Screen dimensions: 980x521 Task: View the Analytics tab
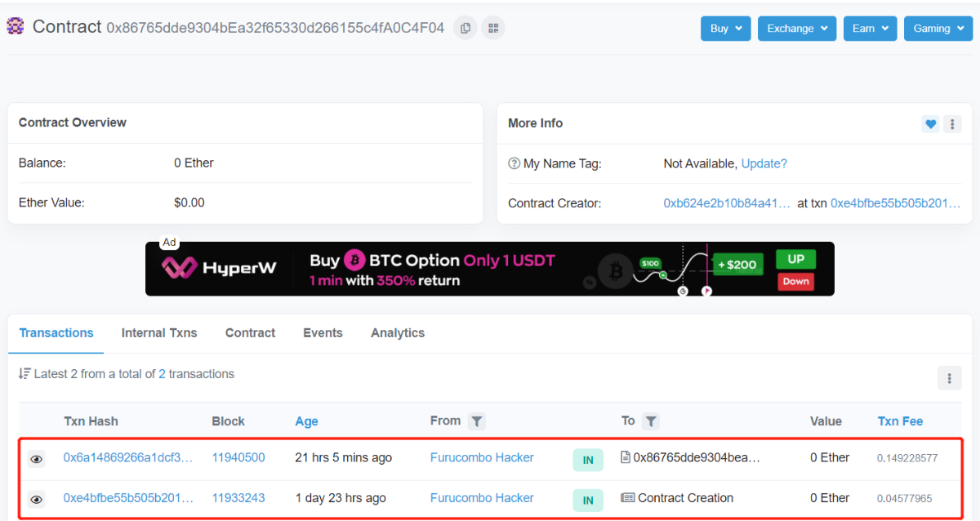398,333
